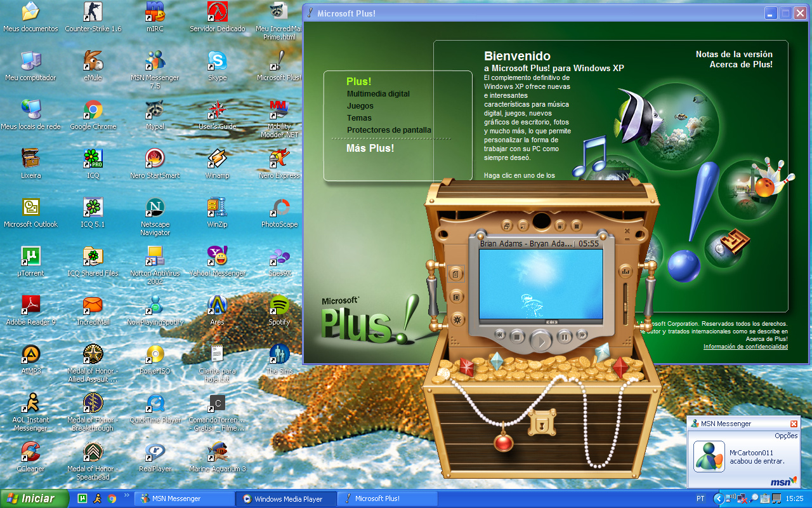The height and width of the screenshot is (508, 812).
Task: Click MrCartoon011 sign-in notification text
Action: (757, 457)
